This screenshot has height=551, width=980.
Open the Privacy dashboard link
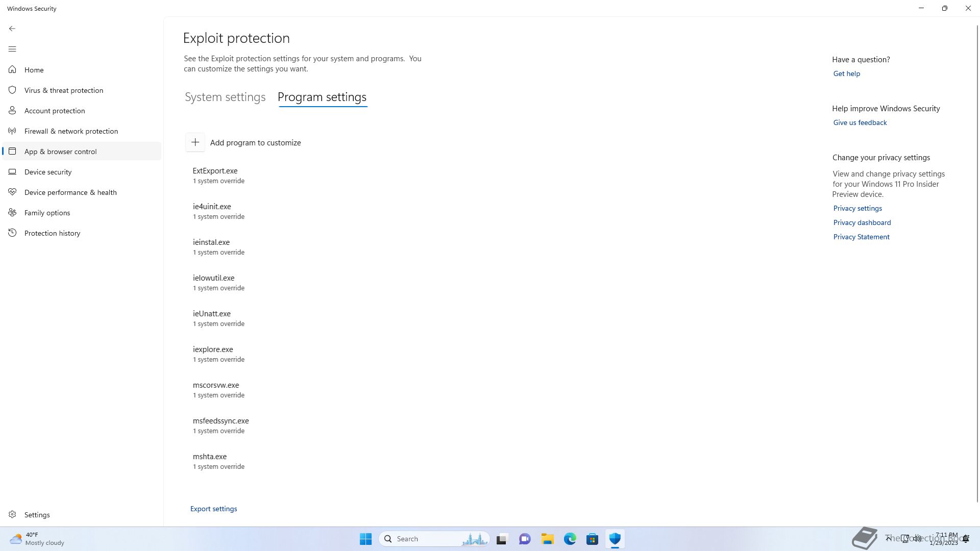tap(862, 222)
